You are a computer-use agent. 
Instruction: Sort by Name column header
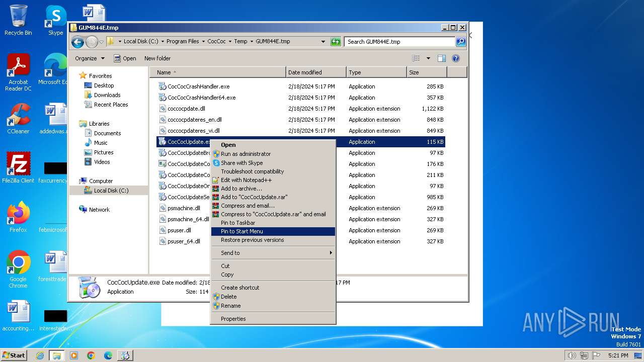[x=218, y=72]
